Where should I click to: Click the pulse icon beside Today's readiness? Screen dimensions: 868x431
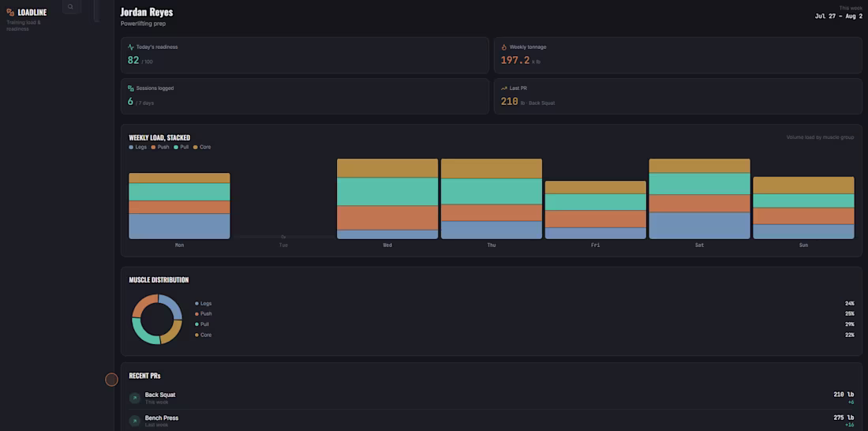131,47
